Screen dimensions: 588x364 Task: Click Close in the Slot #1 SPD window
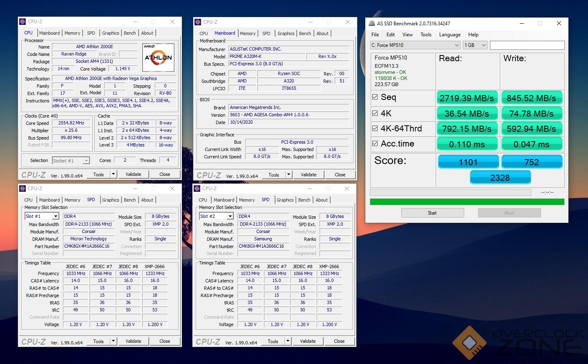[x=165, y=341]
